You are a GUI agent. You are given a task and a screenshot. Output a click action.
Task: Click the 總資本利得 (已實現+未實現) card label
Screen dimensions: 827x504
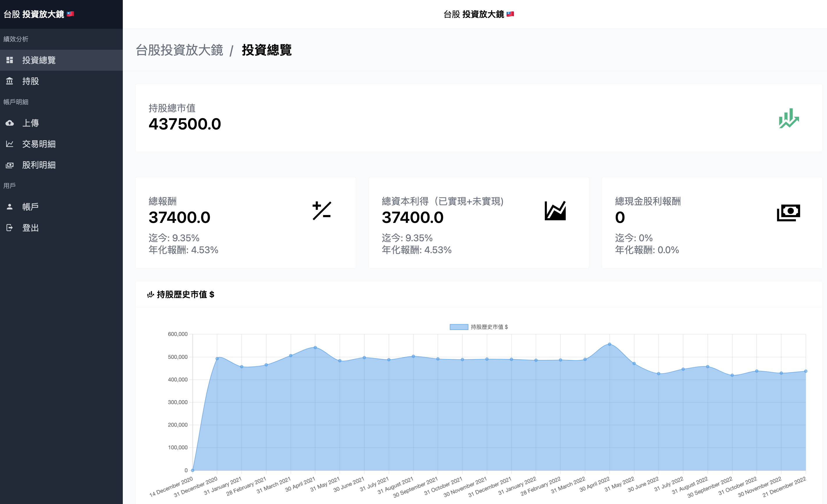point(443,201)
